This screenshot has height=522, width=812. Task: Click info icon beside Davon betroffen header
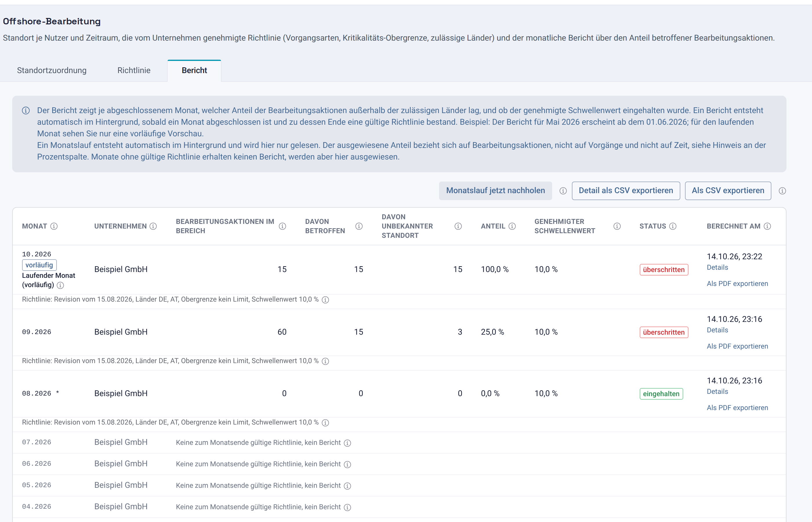pos(359,226)
